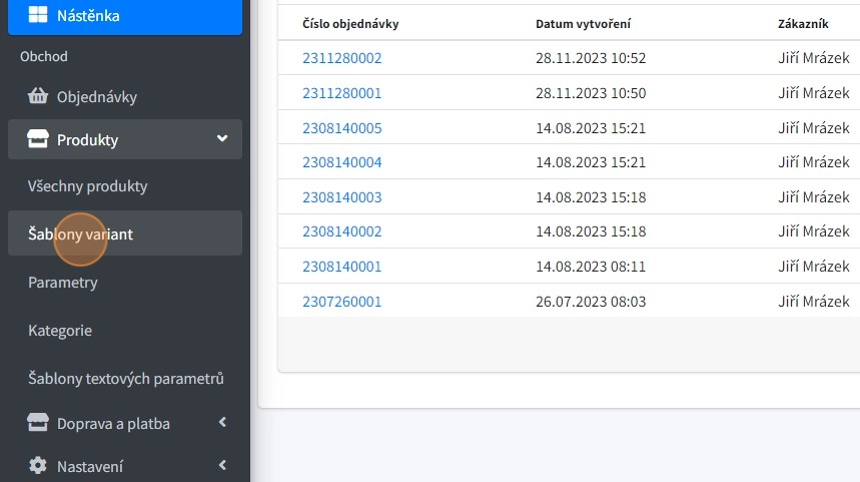The image size is (860, 482).
Task: Go to Parametry section
Action: coord(63,282)
